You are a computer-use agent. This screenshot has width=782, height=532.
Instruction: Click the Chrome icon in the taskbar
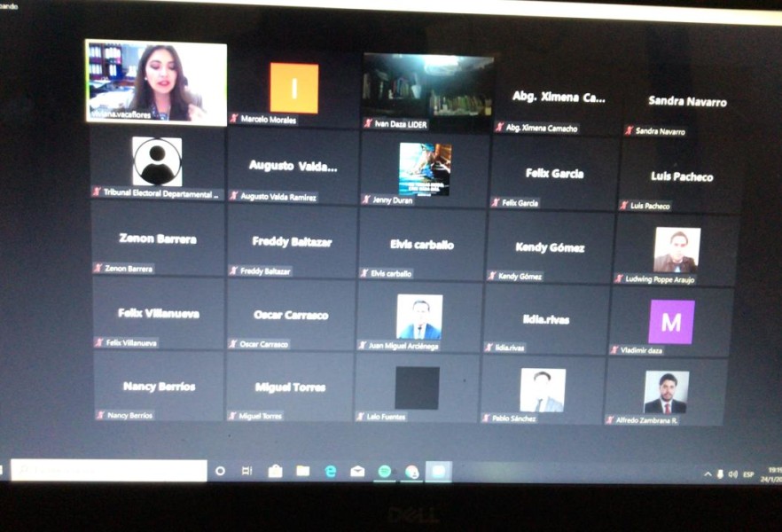coord(411,472)
